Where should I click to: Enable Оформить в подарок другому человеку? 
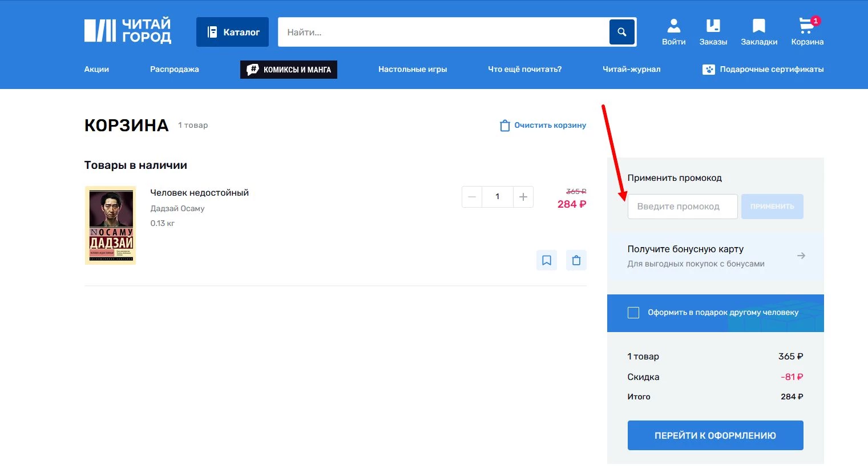(x=633, y=313)
